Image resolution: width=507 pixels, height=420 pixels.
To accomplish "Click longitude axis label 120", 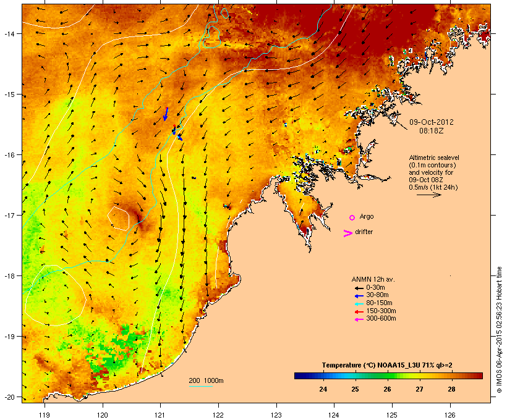I will (x=103, y=415).
